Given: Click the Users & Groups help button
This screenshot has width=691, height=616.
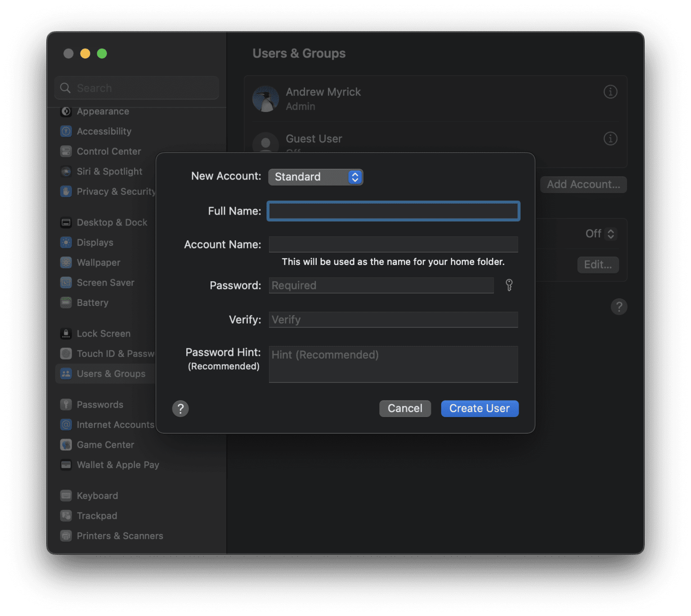Looking at the screenshot, I should point(619,307).
